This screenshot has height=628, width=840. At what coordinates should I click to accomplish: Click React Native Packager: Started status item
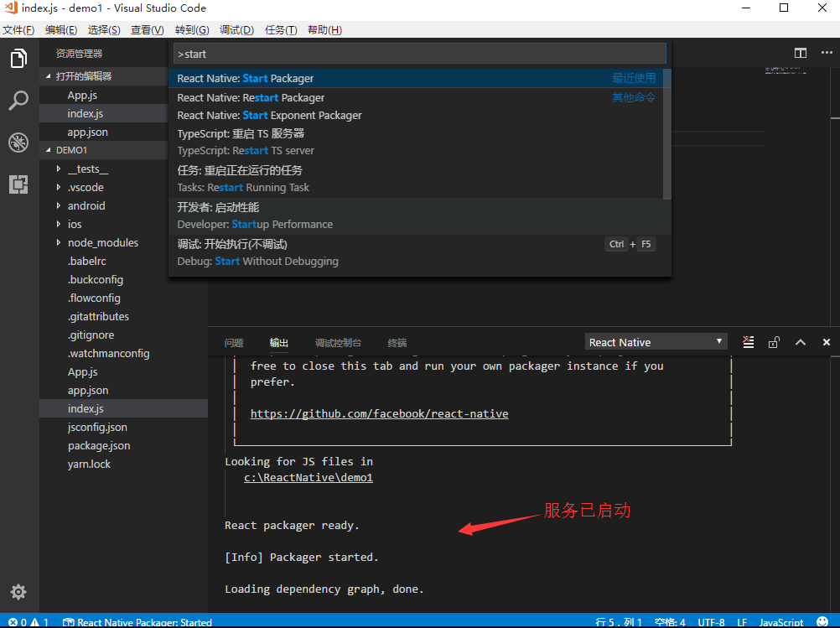pos(137,622)
